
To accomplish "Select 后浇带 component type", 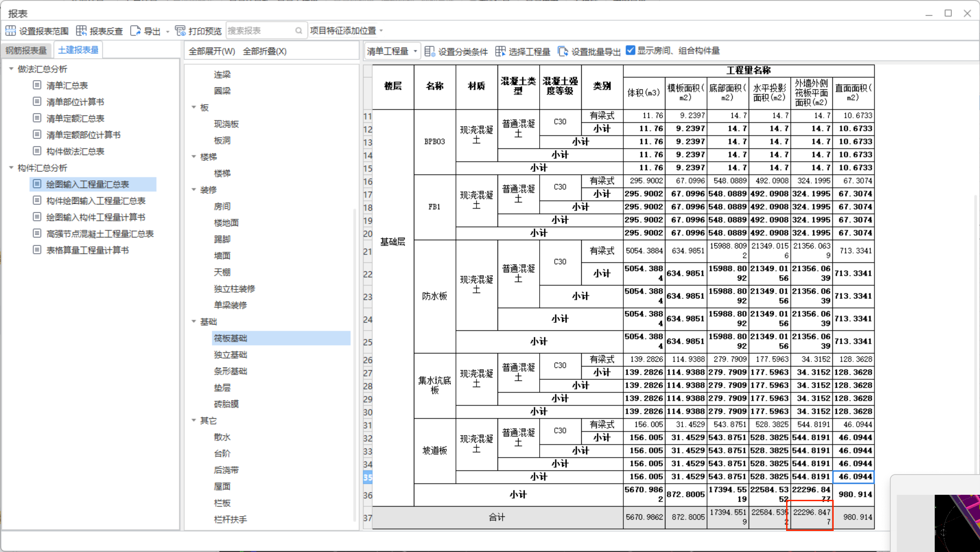I will [x=226, y=470].
